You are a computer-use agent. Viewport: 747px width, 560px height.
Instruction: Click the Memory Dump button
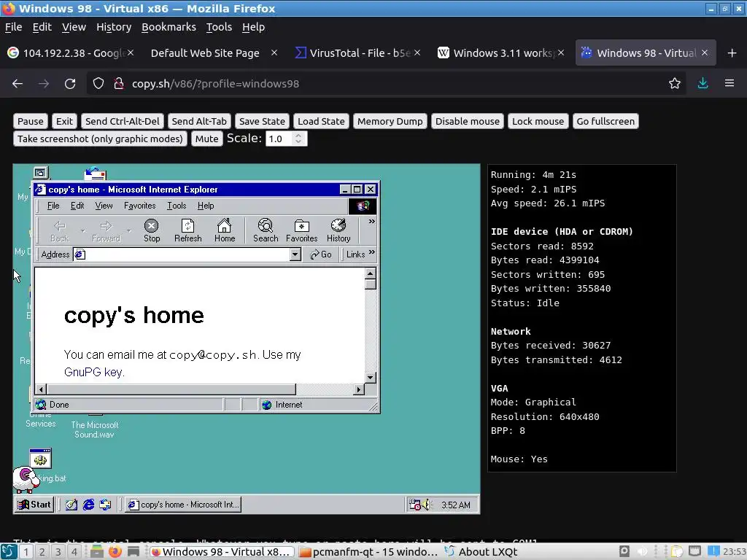(x=390, y=122)
